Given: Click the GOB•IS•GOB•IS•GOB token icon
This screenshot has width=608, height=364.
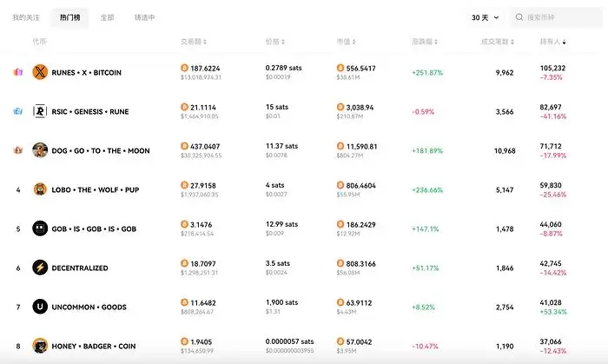Looking at the screenshot, I should point(39,228).
